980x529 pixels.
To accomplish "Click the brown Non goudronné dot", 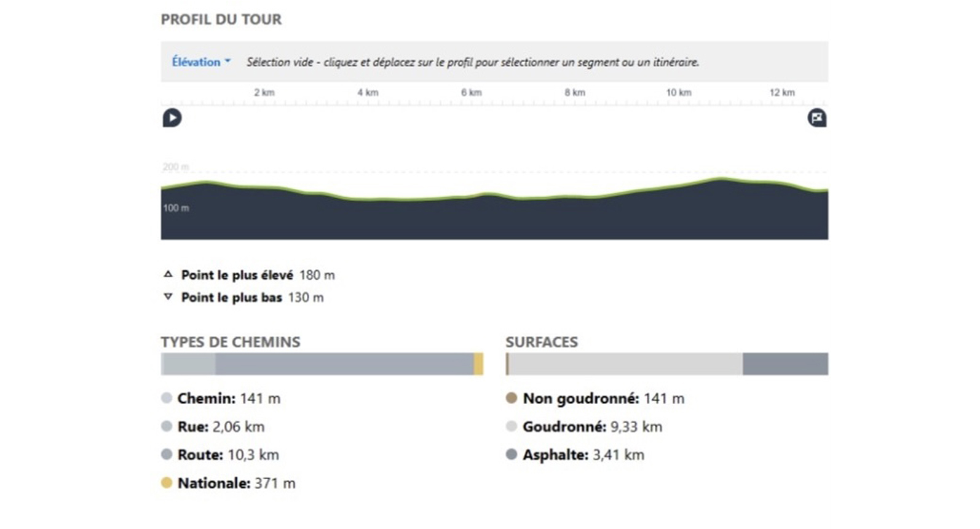I will point(512,398).
